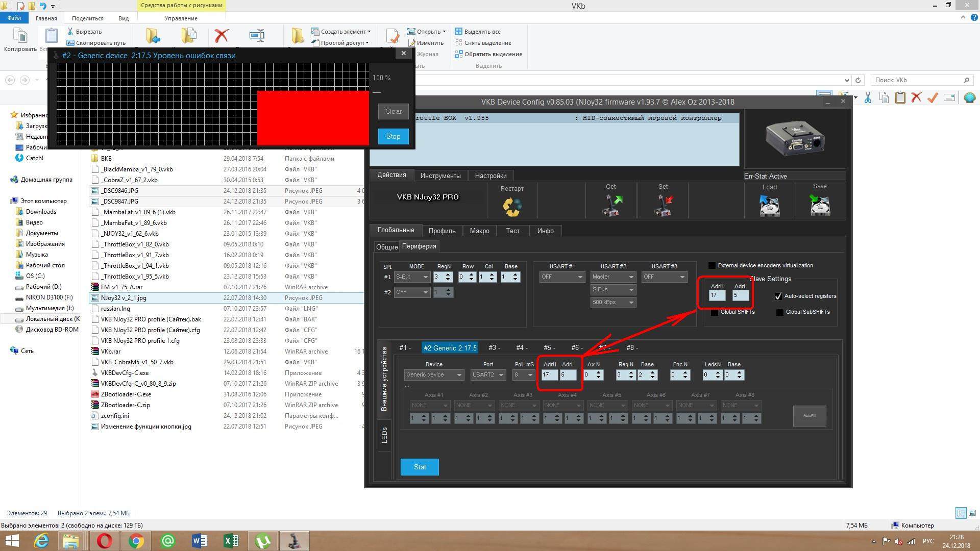This screenshot has height=551, width=980.
Task: Click the Stat button
Action: click(x=420, y=467)
